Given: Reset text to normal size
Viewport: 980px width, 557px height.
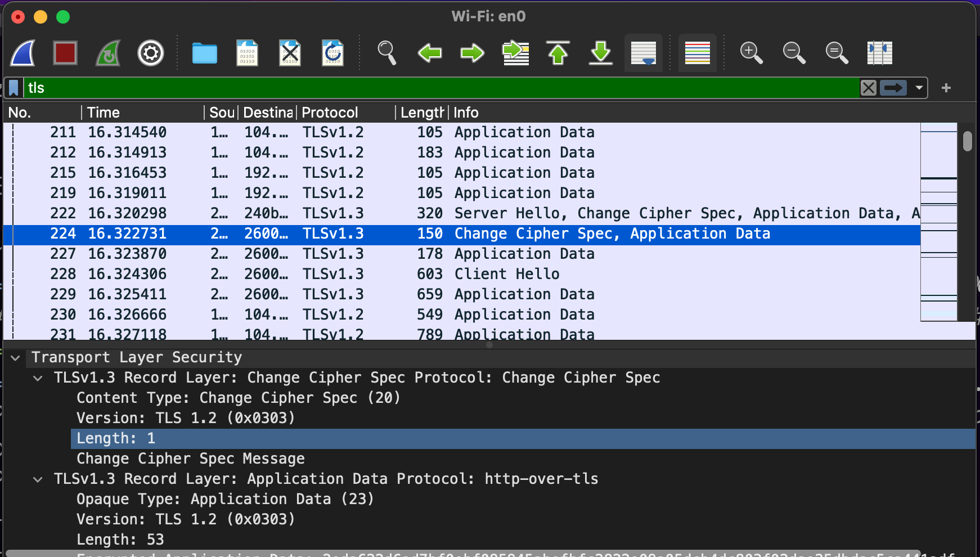Looking at the screenshot, I should click(837, 53).
